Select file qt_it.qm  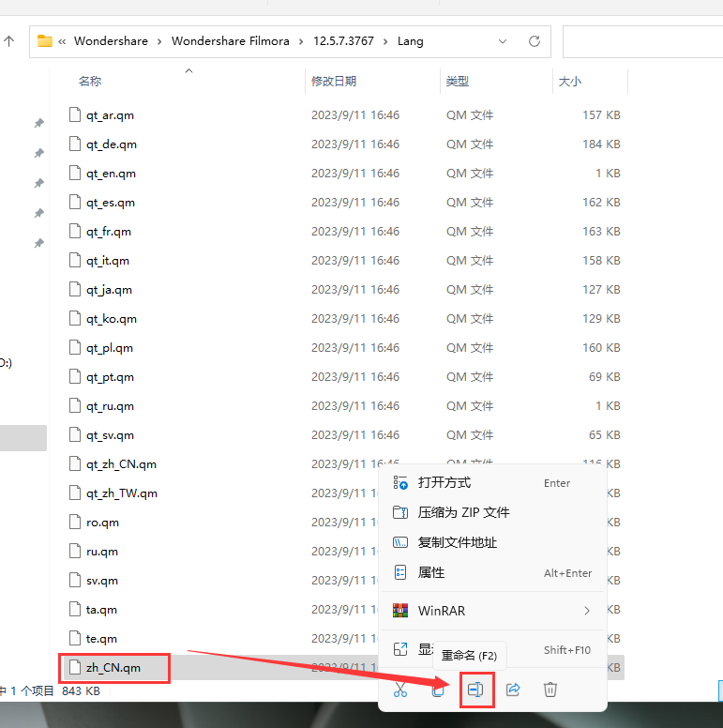click(108, 261)
